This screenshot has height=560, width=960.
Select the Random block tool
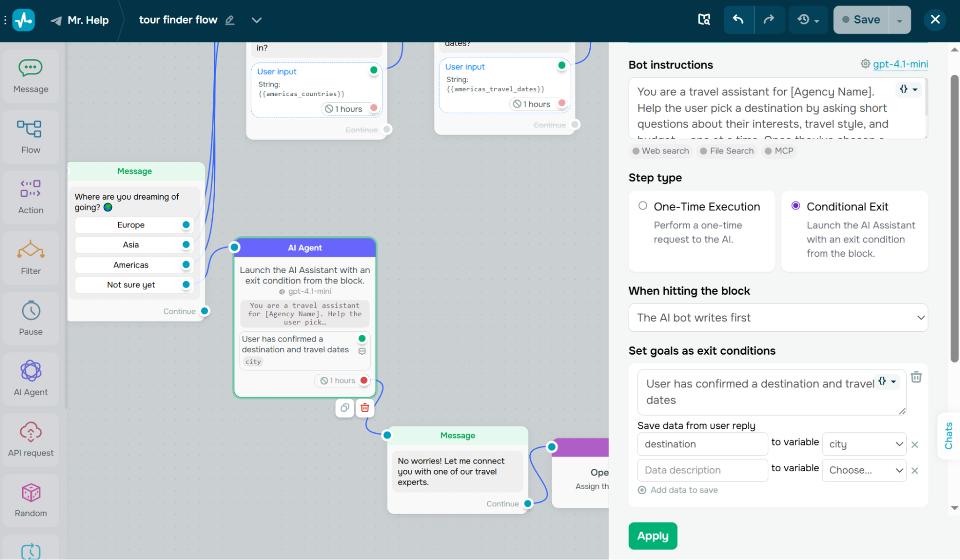30,500
